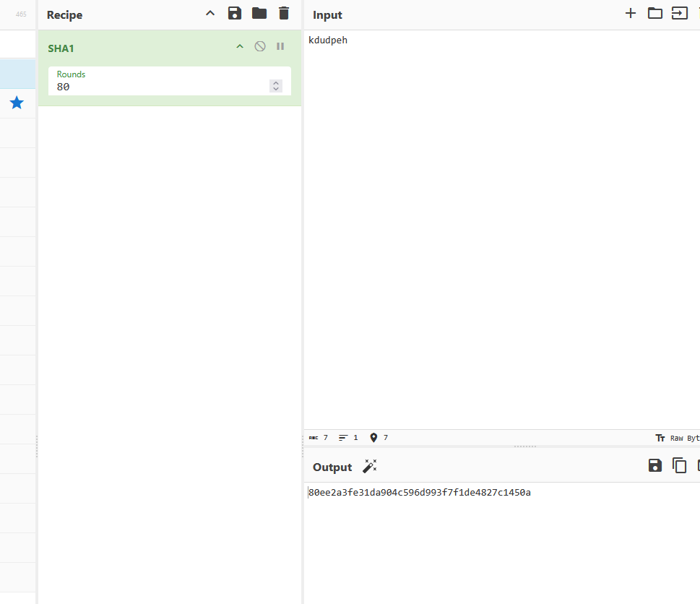Click into the input text kdudpeh
The height and width of the screenshot is (604, 700).
pos(328,40)
